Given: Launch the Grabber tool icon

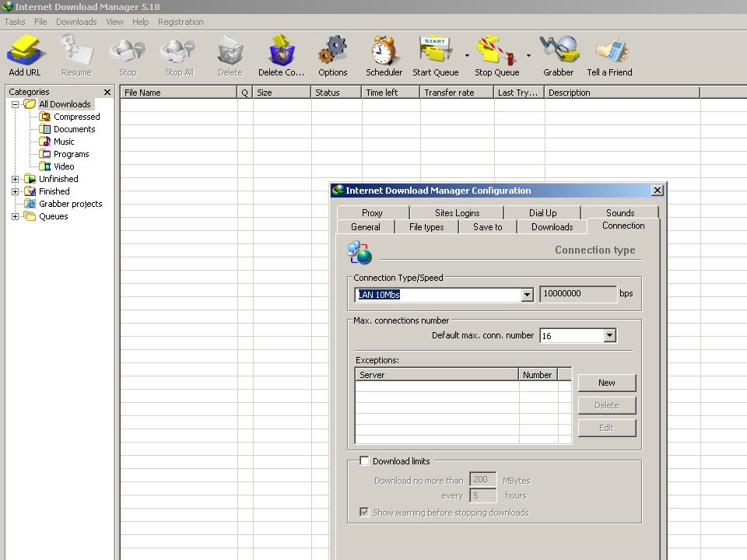Looking at the screenshot, I should (559, 50).
